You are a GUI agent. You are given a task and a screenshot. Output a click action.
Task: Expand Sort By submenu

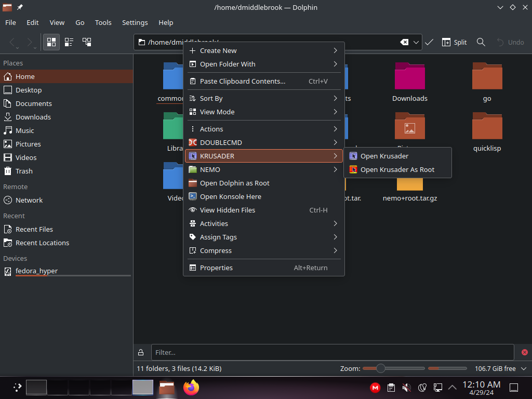(x=263, y=98)
